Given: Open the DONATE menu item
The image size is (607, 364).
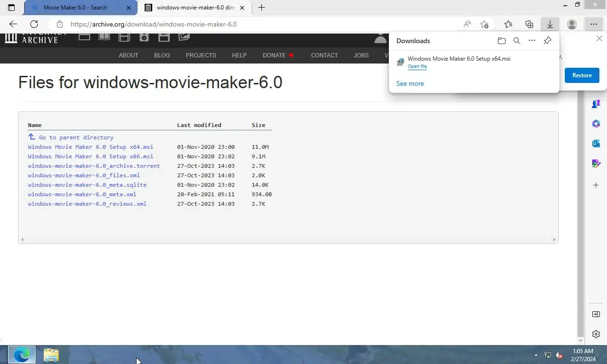Looking at the screenshot, I should point(278,55).
